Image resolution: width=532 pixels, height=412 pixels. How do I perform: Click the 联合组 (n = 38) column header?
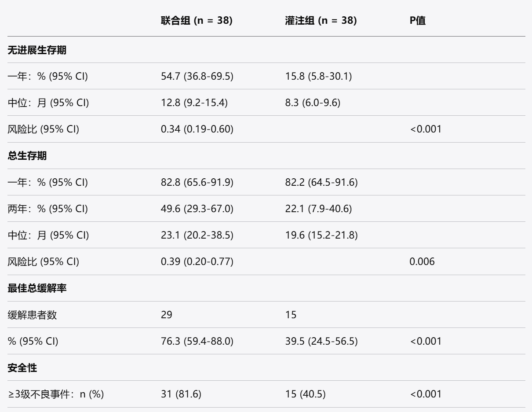pyautogui.click(x=197, y=21)
